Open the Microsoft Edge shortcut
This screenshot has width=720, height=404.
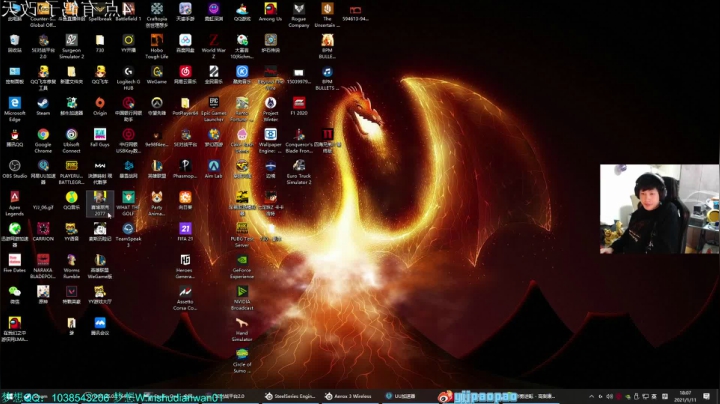(15, 109)
